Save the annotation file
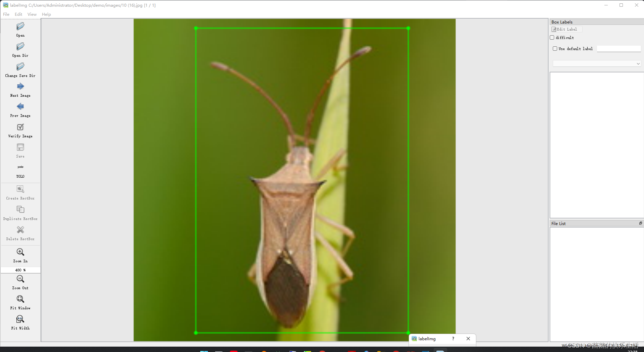This screenshot has height=352, width=644. 20,150
